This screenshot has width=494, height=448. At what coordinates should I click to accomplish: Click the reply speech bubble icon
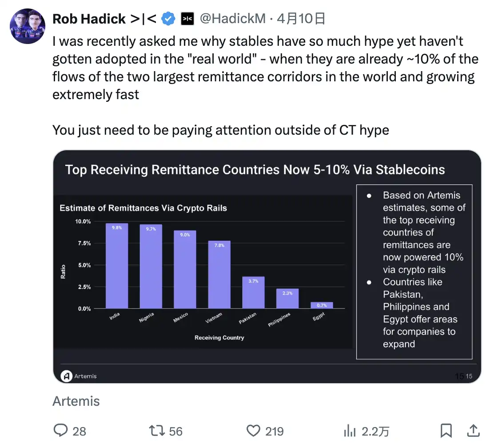coord(60,431)
